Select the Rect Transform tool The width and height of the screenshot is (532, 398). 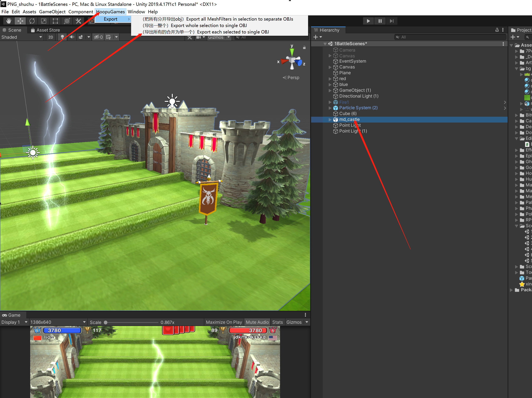point(55,21)
